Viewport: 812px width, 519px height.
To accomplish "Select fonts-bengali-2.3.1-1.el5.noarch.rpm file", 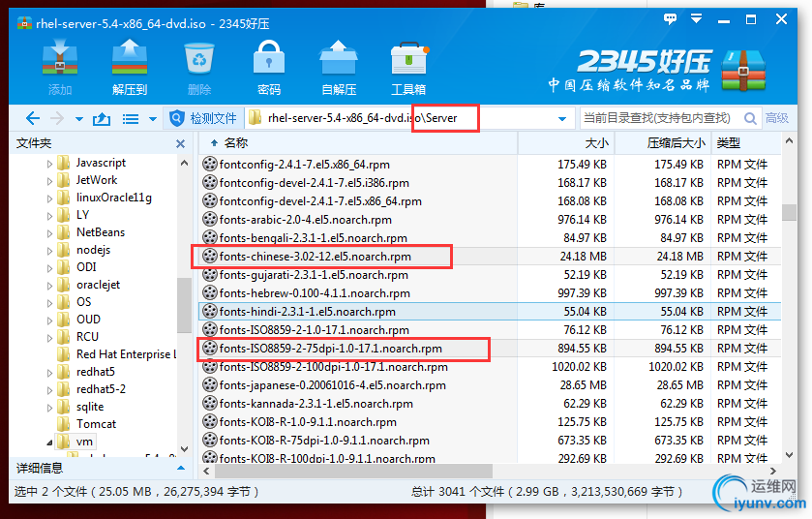I will [313, 238].
